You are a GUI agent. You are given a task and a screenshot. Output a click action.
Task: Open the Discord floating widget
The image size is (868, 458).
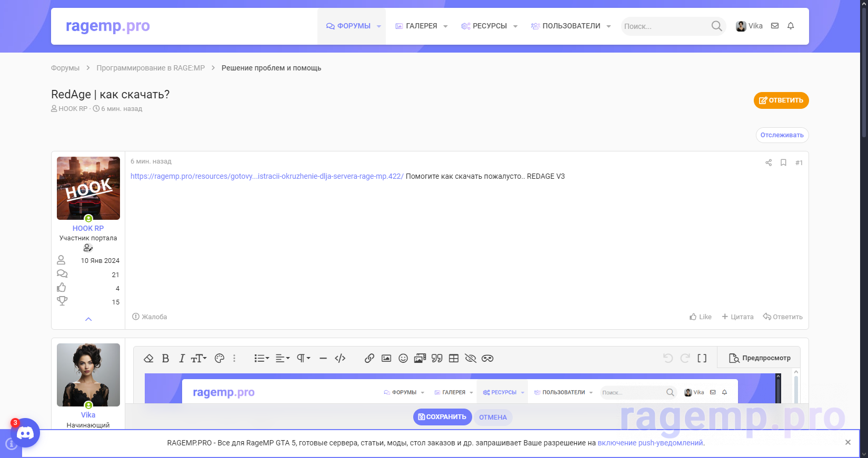coord(25,433)
